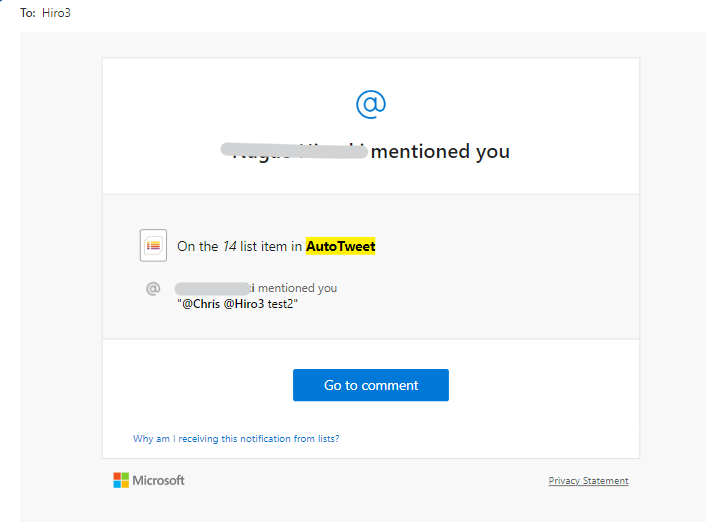Open the 'Why am I receiving this notification' link
Viewport: 710px width, 524px height.
click(x=236, y=438)
